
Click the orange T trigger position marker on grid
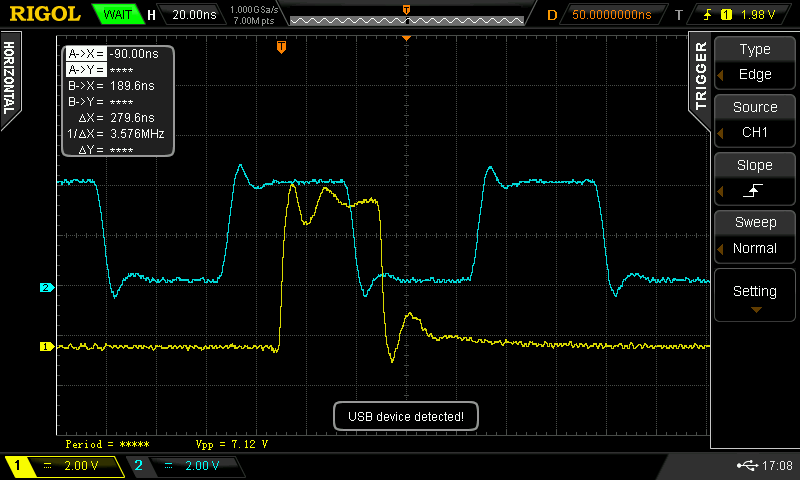pos(281,47)
